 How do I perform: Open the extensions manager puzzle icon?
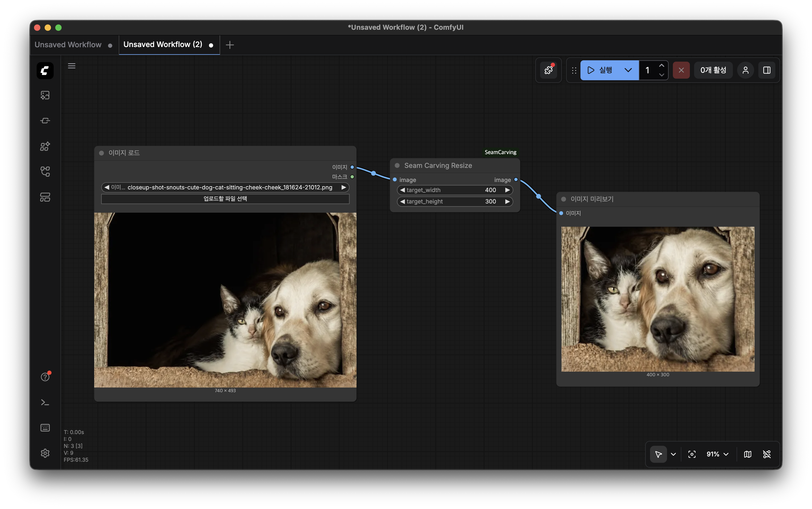point(548,70)
